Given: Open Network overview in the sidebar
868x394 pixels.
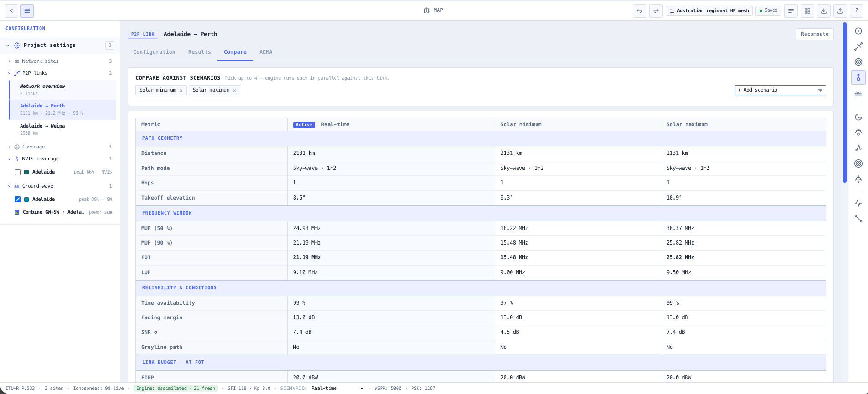Looking at the screenshot, I should 63,90.
